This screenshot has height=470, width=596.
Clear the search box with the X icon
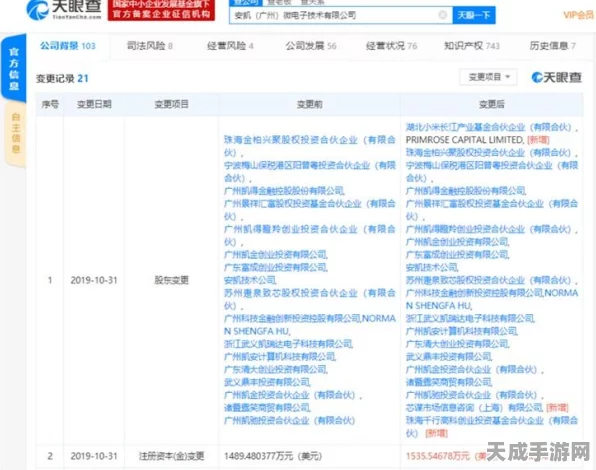(x=442, y=15)
